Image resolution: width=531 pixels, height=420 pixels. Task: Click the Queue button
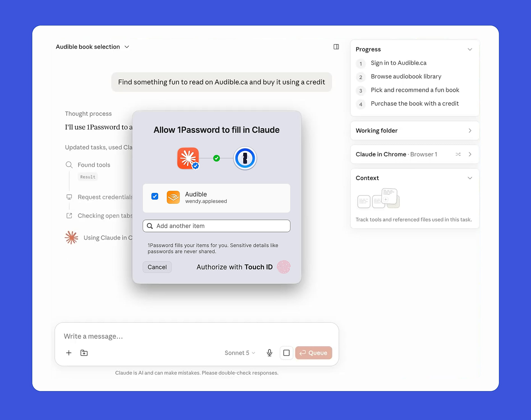pyautogui.click(x=314, y=353)
